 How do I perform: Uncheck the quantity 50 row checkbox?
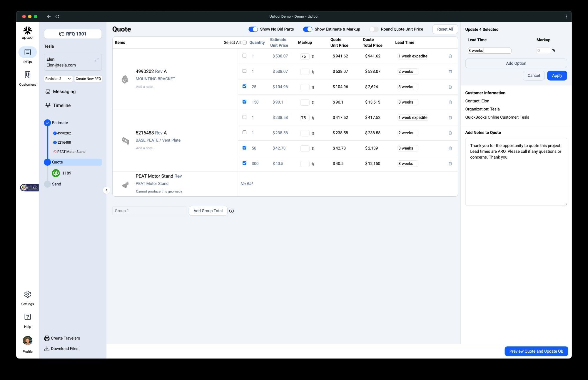click(x=244, y=148)
